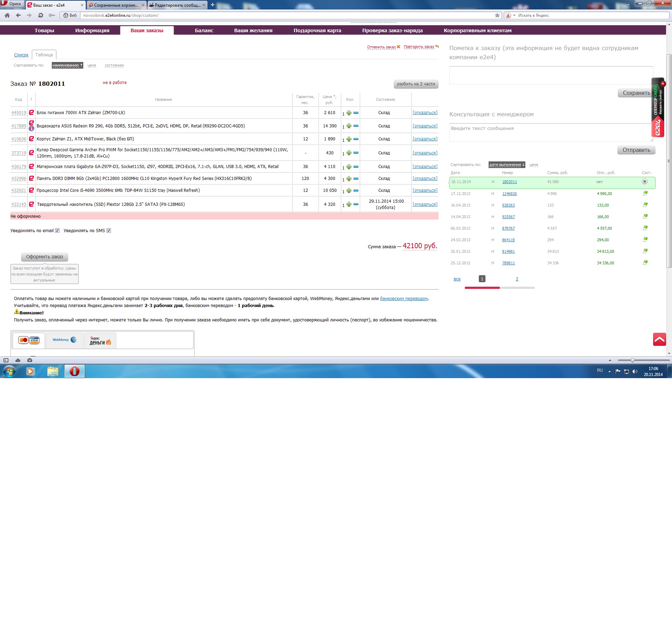Click green plus for Zalman power supply quantity
This screenshot has height=640, width=672.
point(349,113)
